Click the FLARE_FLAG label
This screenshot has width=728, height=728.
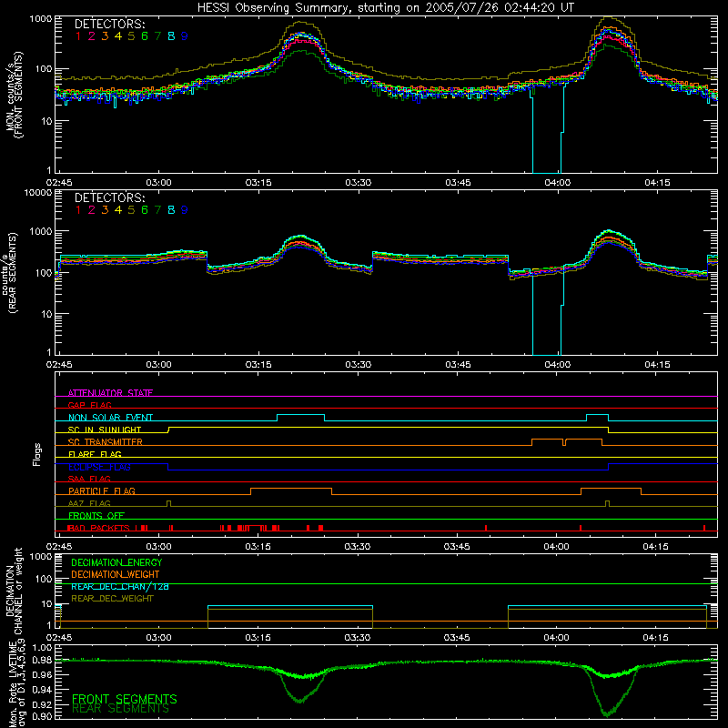(x=95, y=454)
